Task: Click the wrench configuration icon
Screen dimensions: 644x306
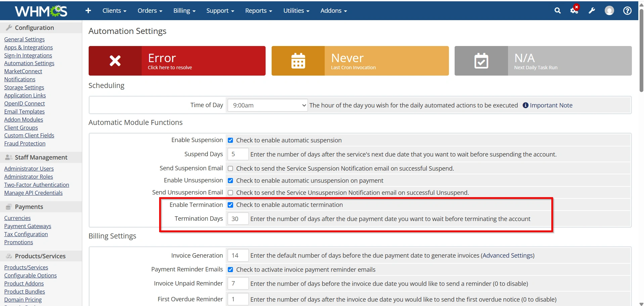Action: click(x=592, y=11)
